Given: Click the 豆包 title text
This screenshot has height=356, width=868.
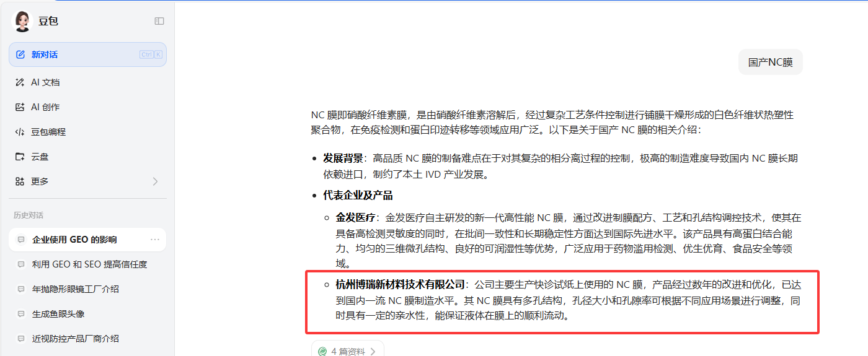Looking at the screenshot, I should click(48, 21).
